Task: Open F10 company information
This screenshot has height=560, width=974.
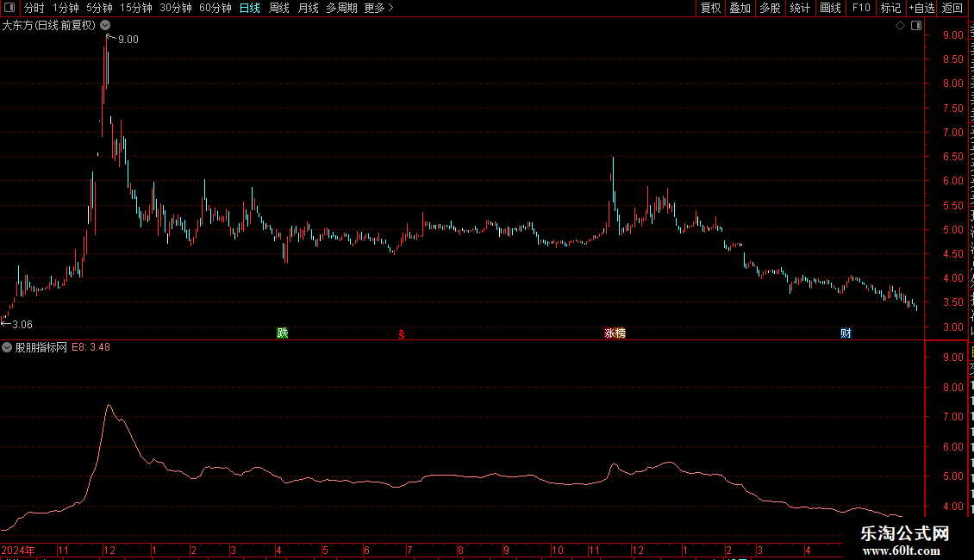Action: tap(861, 8)
